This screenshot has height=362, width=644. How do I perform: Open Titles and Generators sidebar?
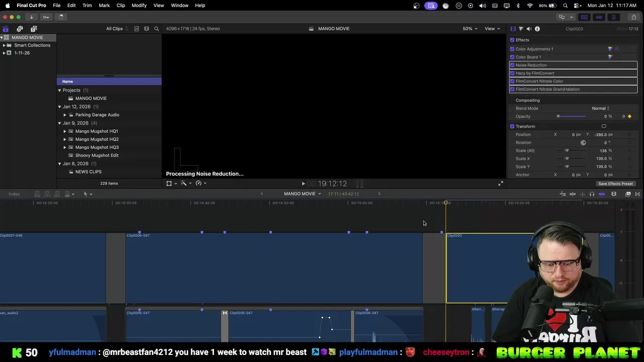click(34, 29)
